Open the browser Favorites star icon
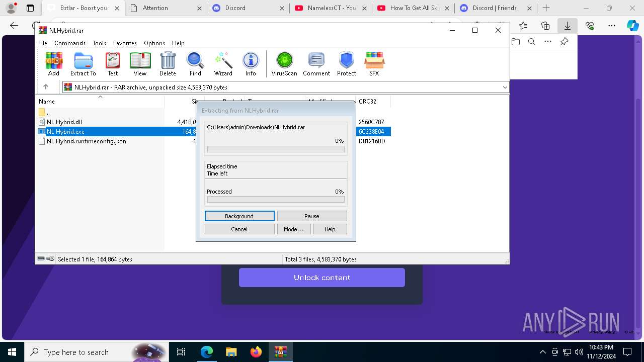 [523, 26]
